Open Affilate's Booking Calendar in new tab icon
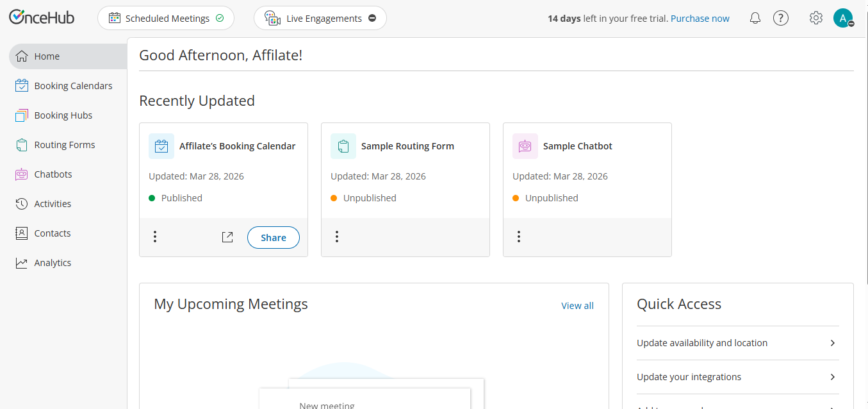This screenshot has width=868, height=409. (227, 237)
